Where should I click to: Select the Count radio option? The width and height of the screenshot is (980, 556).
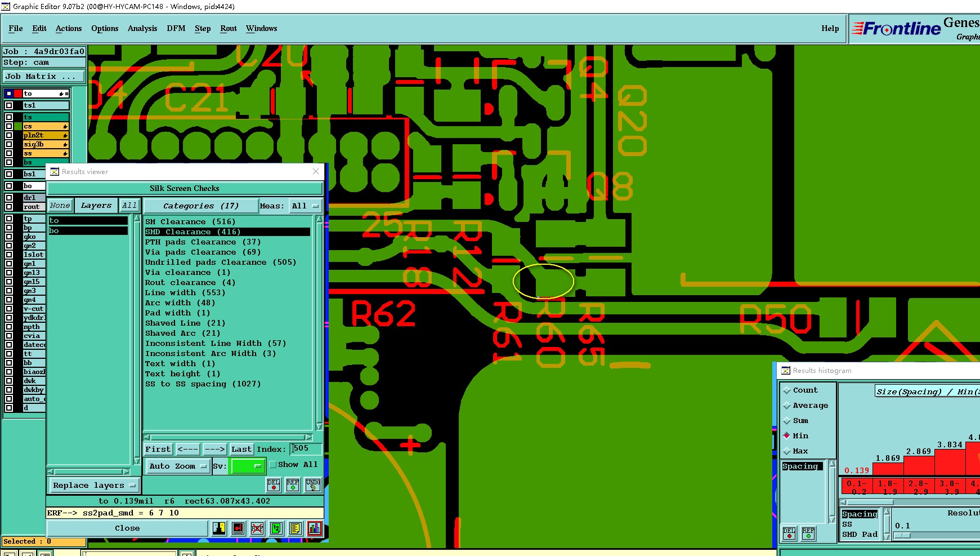click(787, 390)
